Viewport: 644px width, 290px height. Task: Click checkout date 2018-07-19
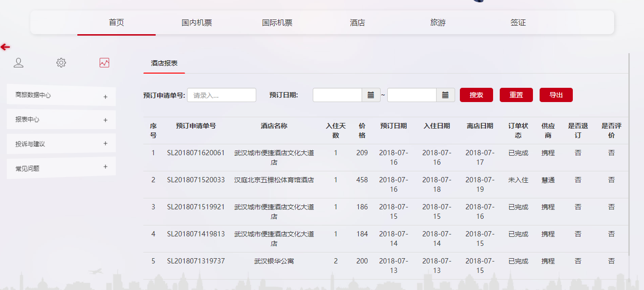coord(480,185)
